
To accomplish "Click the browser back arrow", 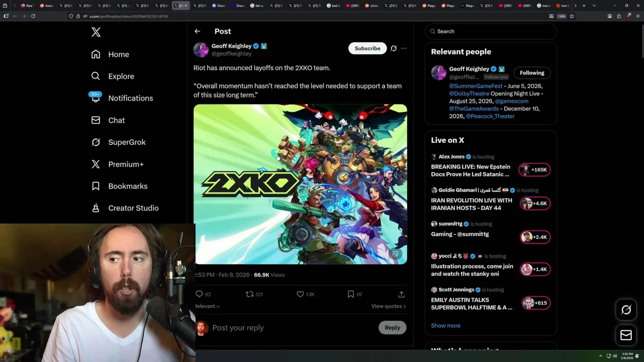I will [x=15, y=16].
